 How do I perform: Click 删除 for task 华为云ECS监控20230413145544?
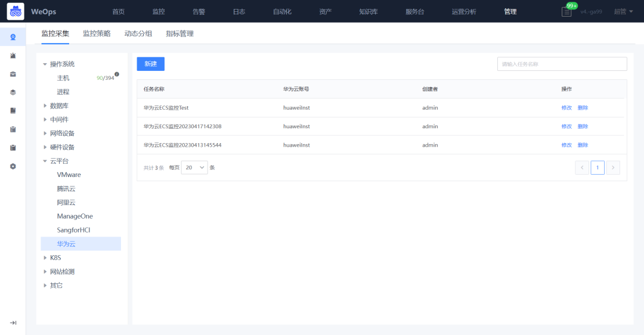[x=583, y=145]
